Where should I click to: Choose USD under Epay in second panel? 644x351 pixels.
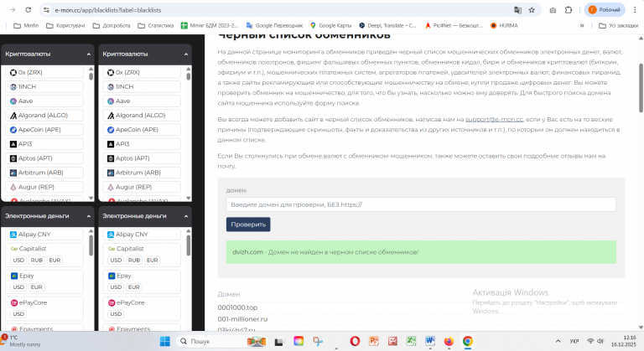pyautogui.click(x=116, y=287)
